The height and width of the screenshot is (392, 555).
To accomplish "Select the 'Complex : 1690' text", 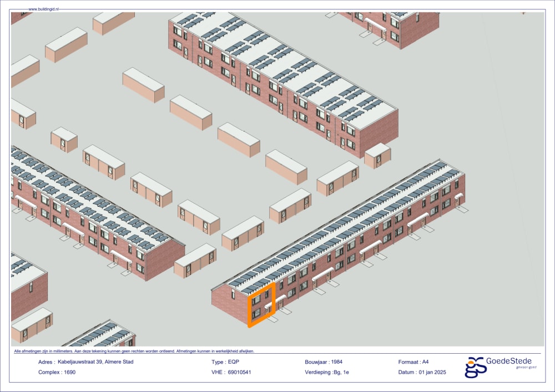I will [x=57, y=372].
